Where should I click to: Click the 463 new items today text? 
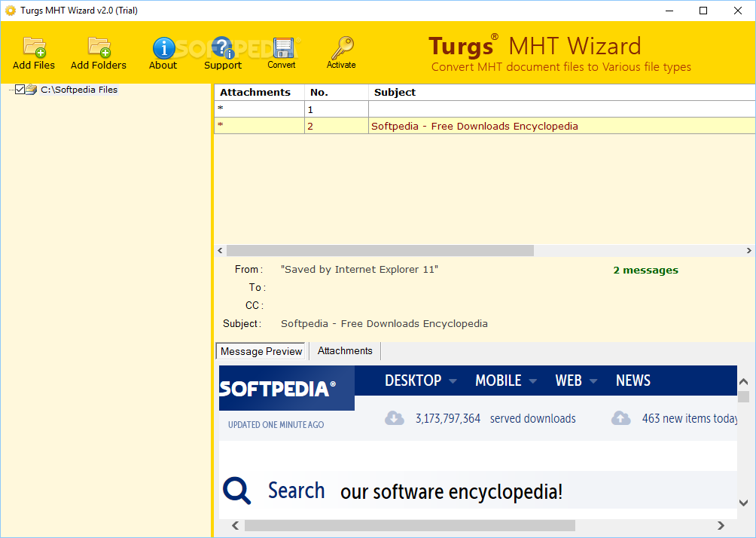690,418
